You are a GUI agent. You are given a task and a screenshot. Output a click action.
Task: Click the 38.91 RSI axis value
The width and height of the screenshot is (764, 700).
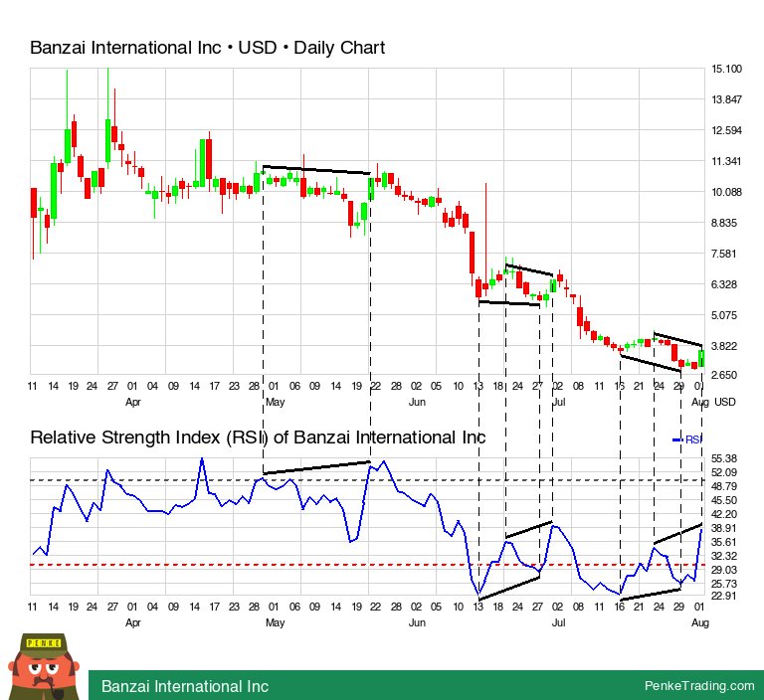[x=724, y=528]
